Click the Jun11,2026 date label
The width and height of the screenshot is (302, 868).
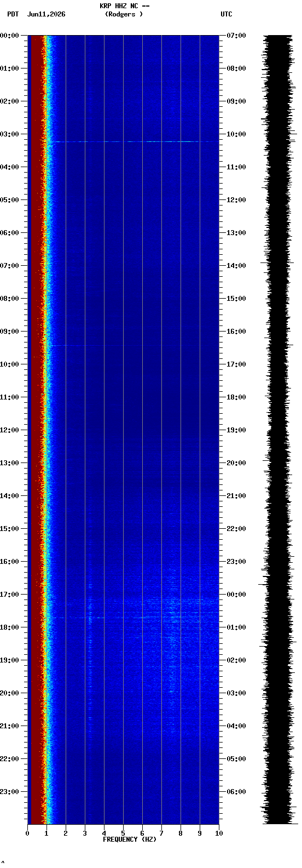pyautogui.click(x=46, y=14)
